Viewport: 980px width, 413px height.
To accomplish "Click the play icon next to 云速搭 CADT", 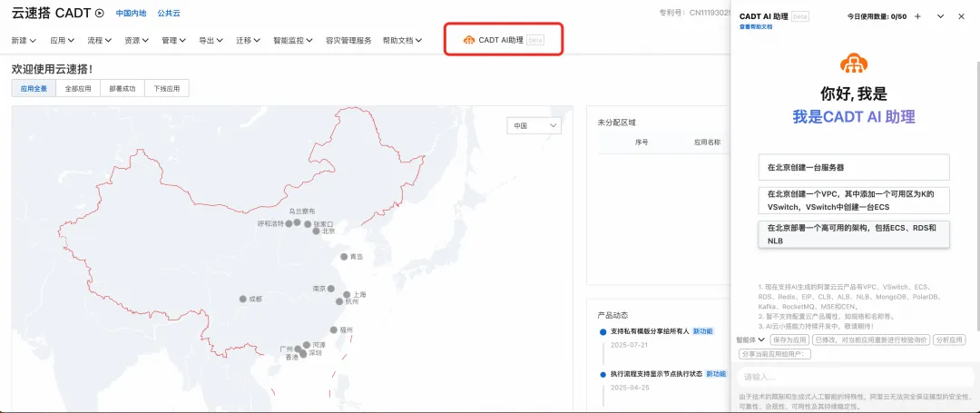I will click(x=100, y=13).
